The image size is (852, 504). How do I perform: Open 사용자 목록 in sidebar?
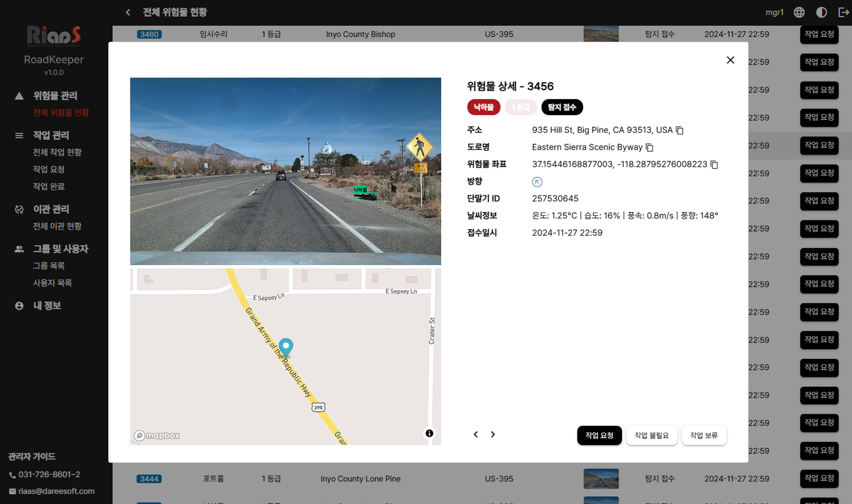tap(52, 283)
